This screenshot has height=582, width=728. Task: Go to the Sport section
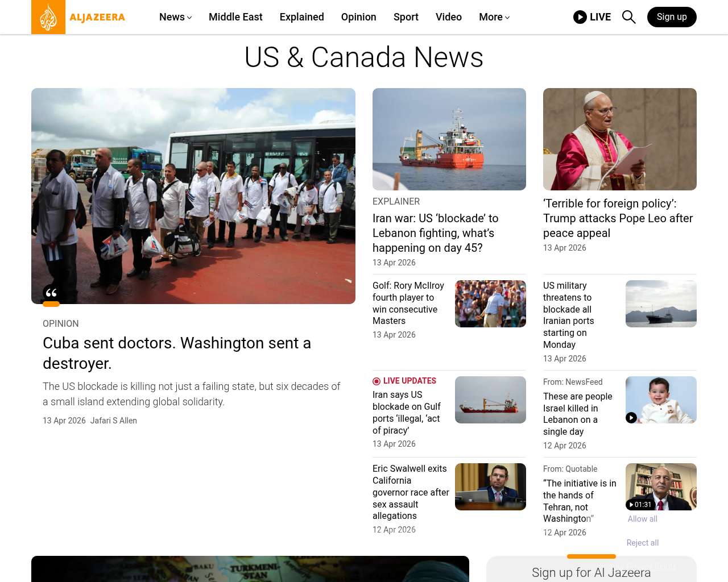coord(406,17)
